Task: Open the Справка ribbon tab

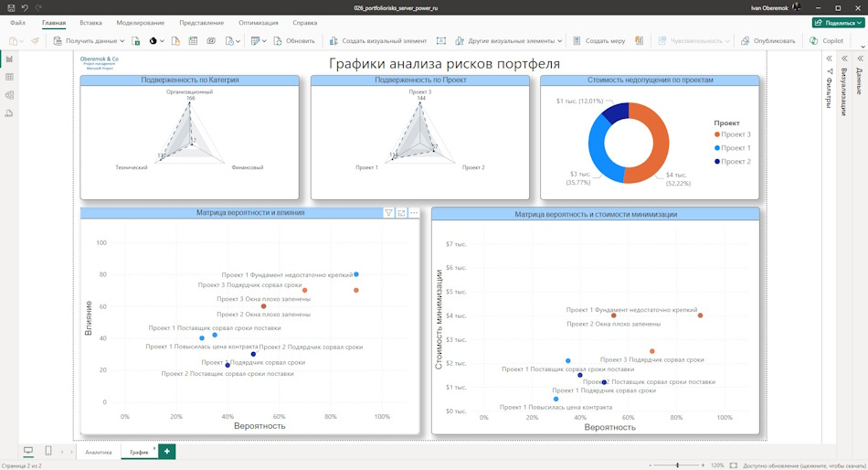Action: pos(305,23)
